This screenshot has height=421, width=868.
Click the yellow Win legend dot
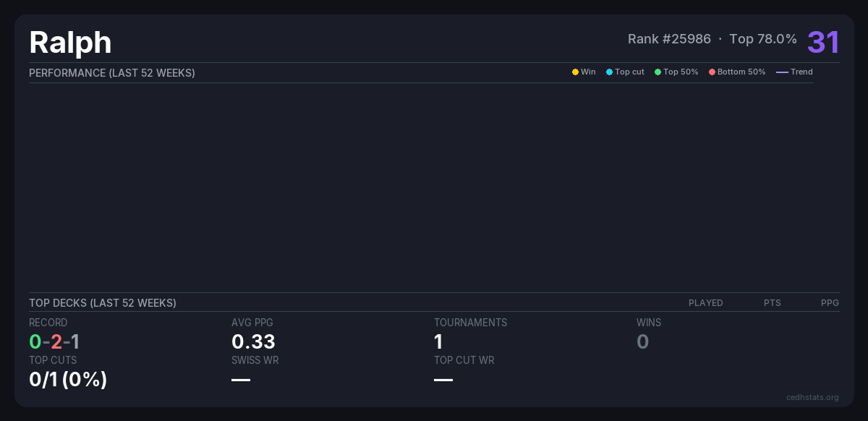coord(575,72)
